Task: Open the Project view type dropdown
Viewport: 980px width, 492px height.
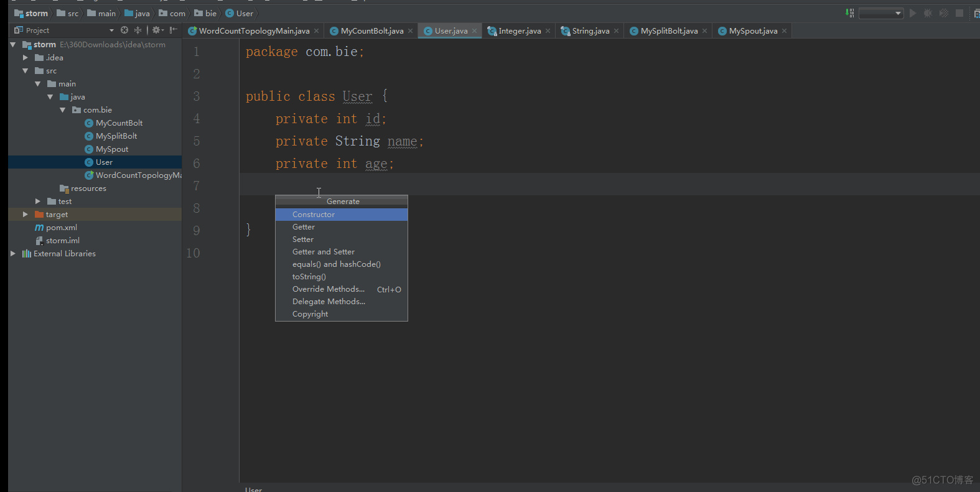Action: [111, 30]
